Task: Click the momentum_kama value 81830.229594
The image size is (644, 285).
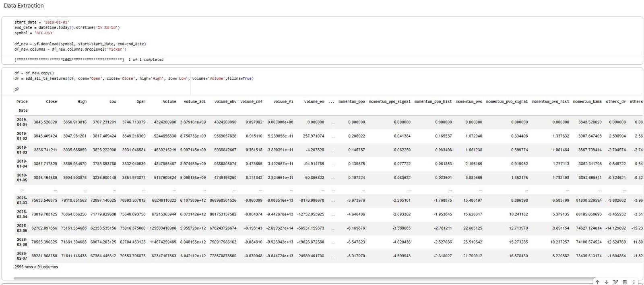Action: (589, 201)
